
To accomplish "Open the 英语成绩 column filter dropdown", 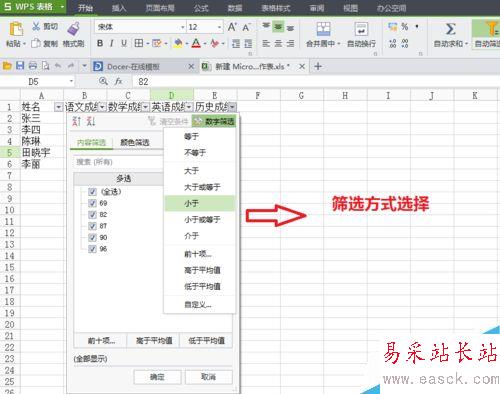I will pyautogui.click(x=189, y=107).
